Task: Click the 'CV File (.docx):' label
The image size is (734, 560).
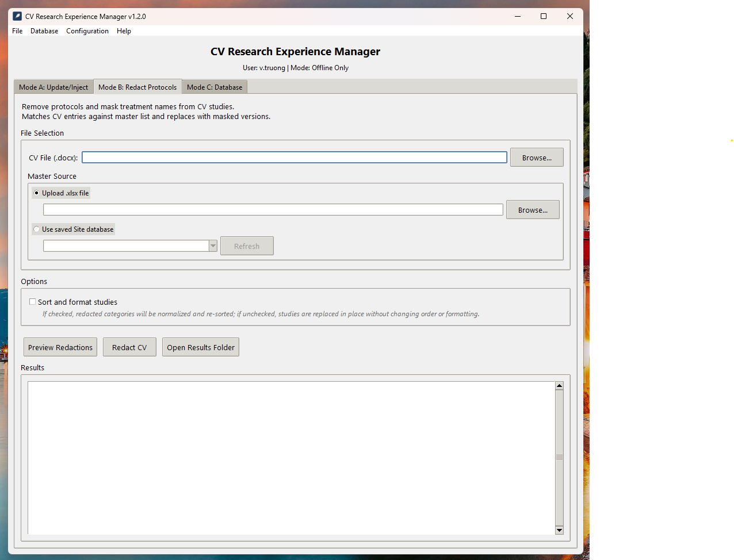Action: pyautogui.click(x=53, y=158)
